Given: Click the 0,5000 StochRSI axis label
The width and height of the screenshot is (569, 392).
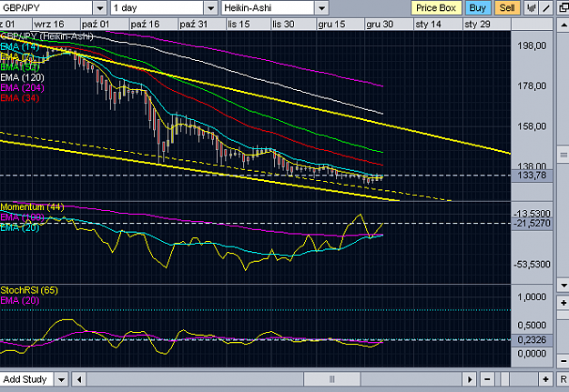Looking at the screenshot, I should [532, 326].
